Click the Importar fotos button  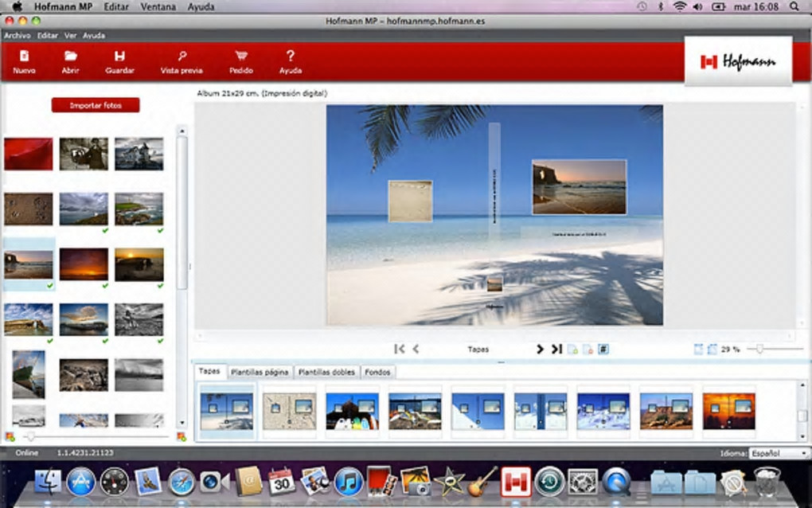coord(96,105)
